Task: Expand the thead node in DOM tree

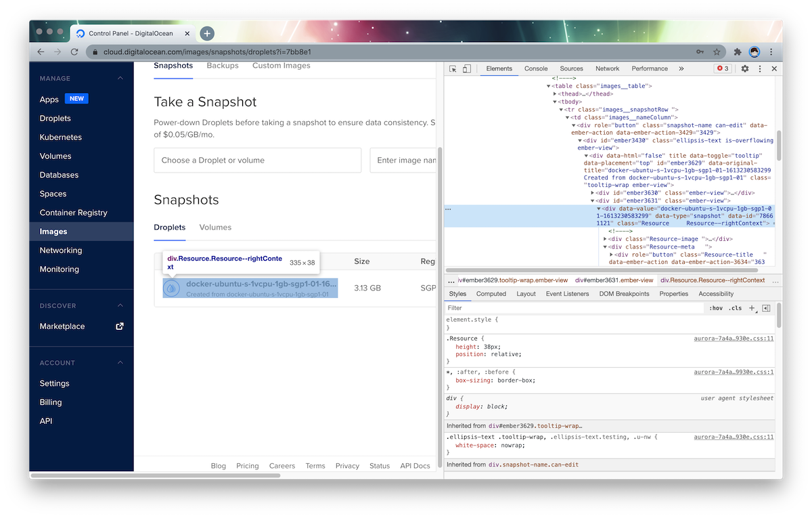Action: 555,94
